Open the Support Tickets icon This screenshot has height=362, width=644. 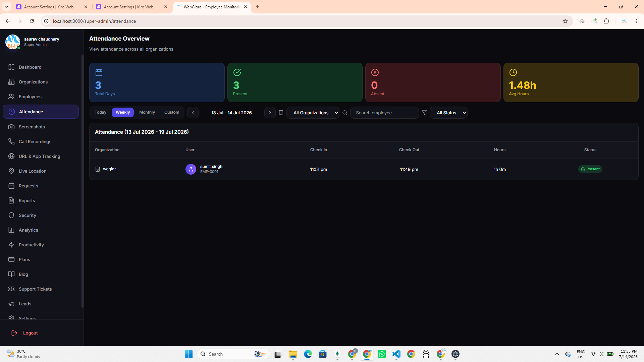tap(11, 289)
